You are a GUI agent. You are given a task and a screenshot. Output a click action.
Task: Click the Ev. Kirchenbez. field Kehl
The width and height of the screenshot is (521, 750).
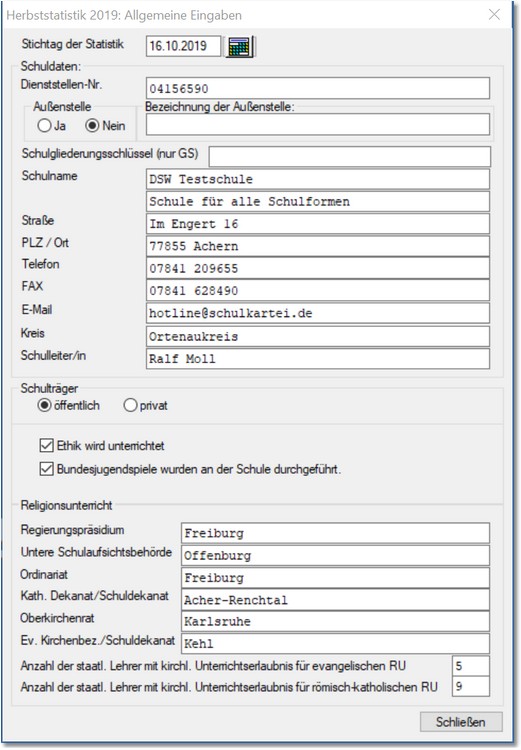pyautogui.click(x=335, y=643)
